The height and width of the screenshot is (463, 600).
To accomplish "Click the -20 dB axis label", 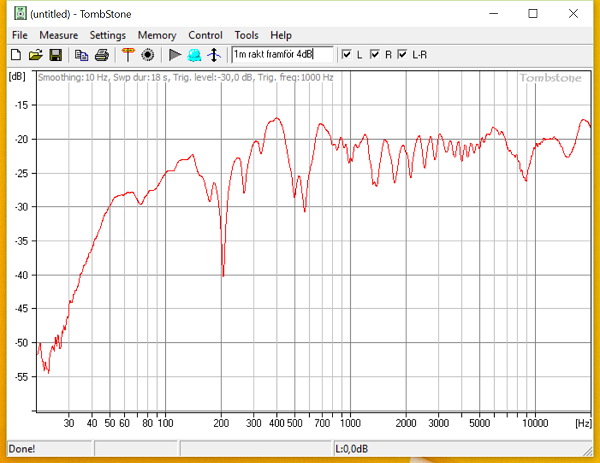I will click(21, 139).
